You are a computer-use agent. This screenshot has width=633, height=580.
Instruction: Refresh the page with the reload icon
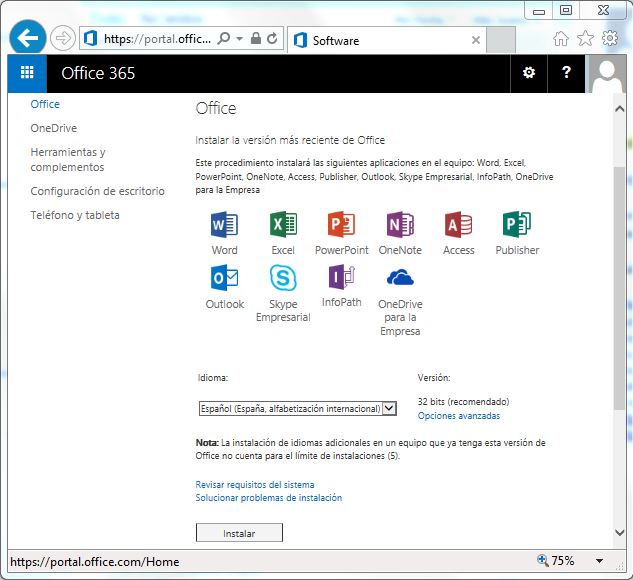pos(272,38)
